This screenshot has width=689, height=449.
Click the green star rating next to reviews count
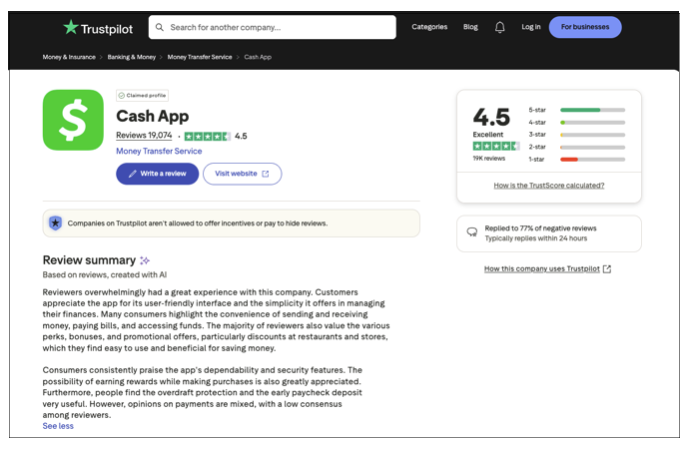click(207, 136)
